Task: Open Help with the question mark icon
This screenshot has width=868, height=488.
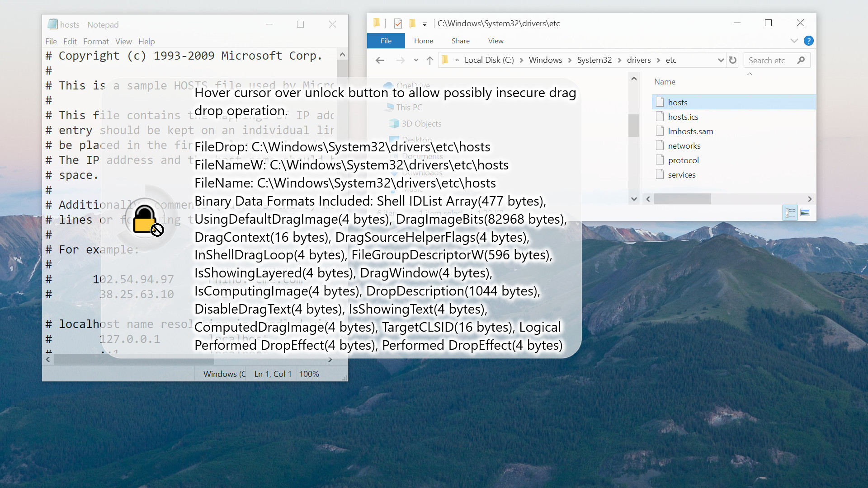Action: [809, 41]
